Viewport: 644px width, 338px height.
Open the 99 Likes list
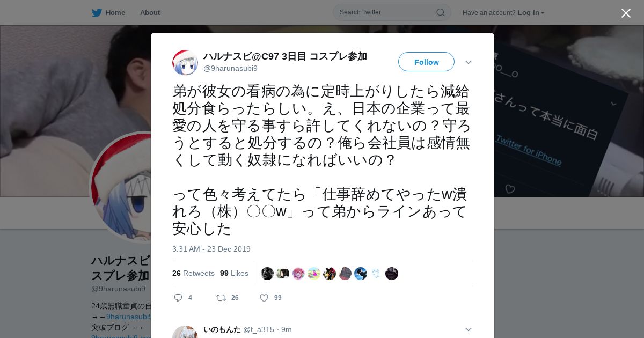coord(234,273)
